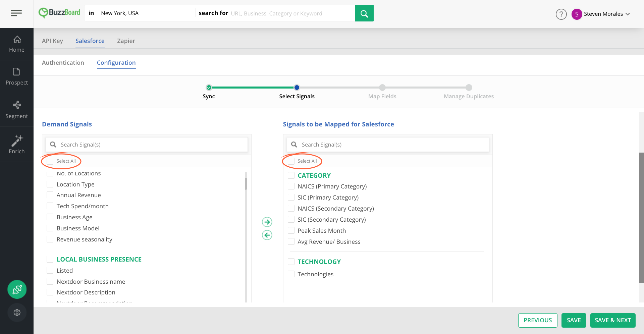The height and width of the screenshot is (334, 644).
Task: Check the CATEGORY group checkbox
Action: [291, 175]
